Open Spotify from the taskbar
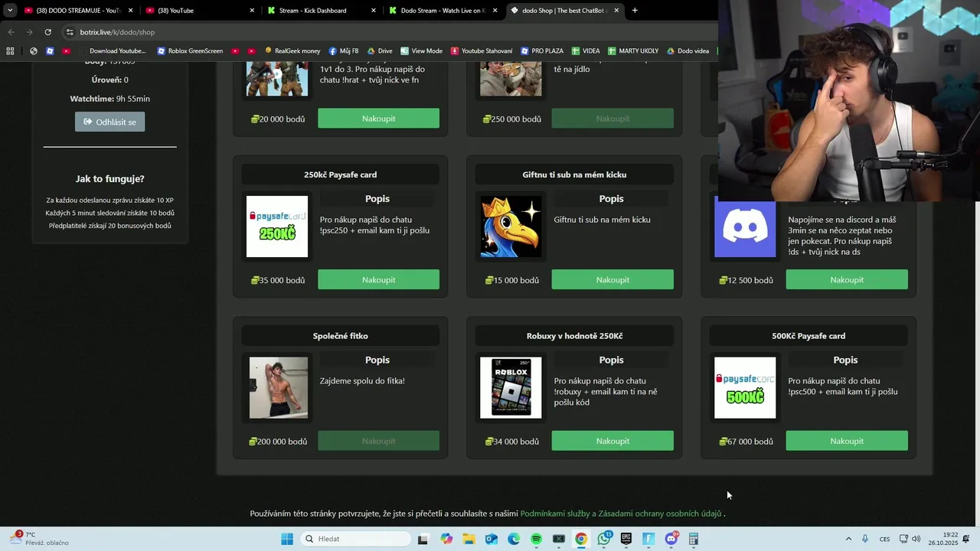Screen dimensions: 980x551 [536, 539]
